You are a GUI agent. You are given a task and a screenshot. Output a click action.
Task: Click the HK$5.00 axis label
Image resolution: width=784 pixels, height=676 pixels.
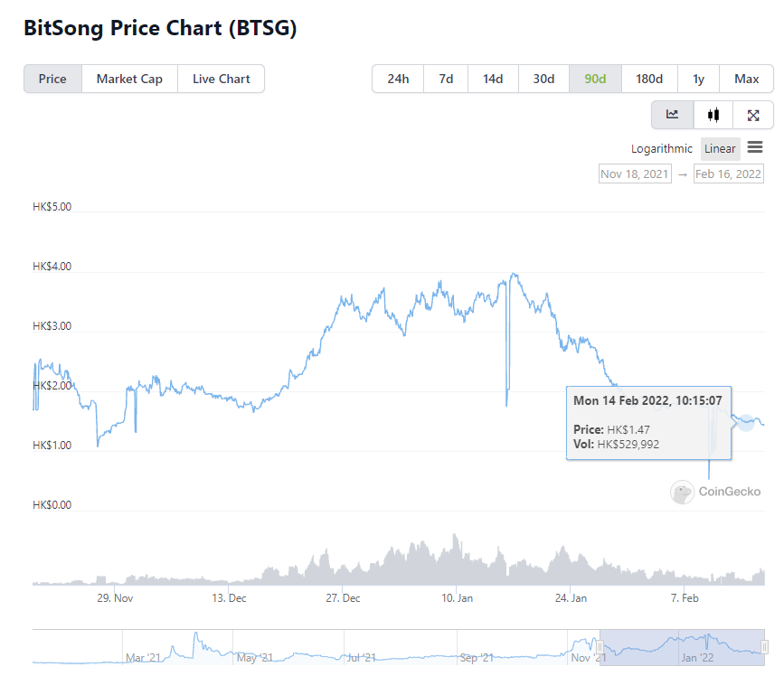(52, 207)
